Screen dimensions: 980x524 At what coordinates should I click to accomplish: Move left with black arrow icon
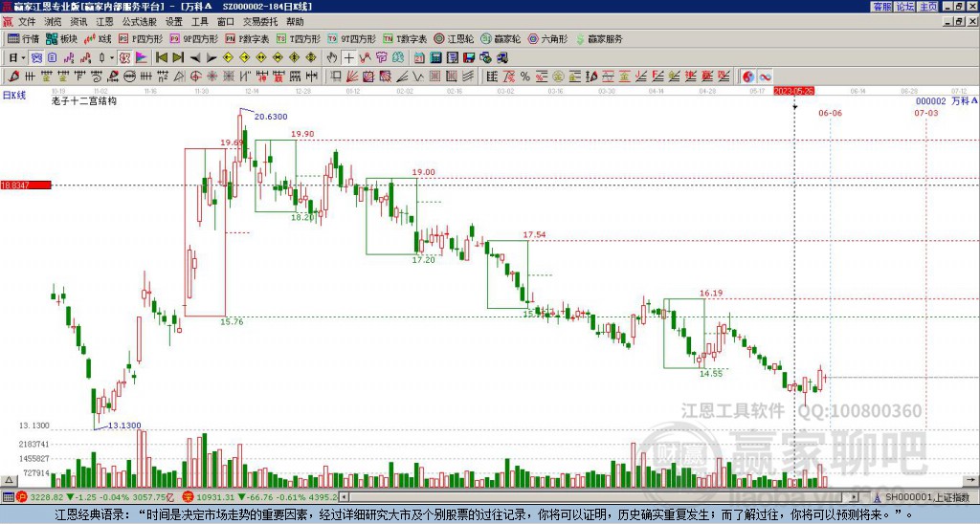click(195, 58)
